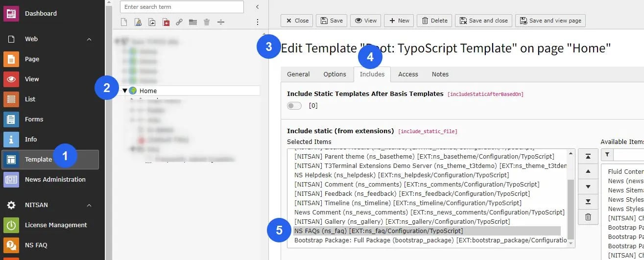Viewport: 644px width, 260px height.
Task: Collapse the page tree panel chevron
Action: (258, 7)
